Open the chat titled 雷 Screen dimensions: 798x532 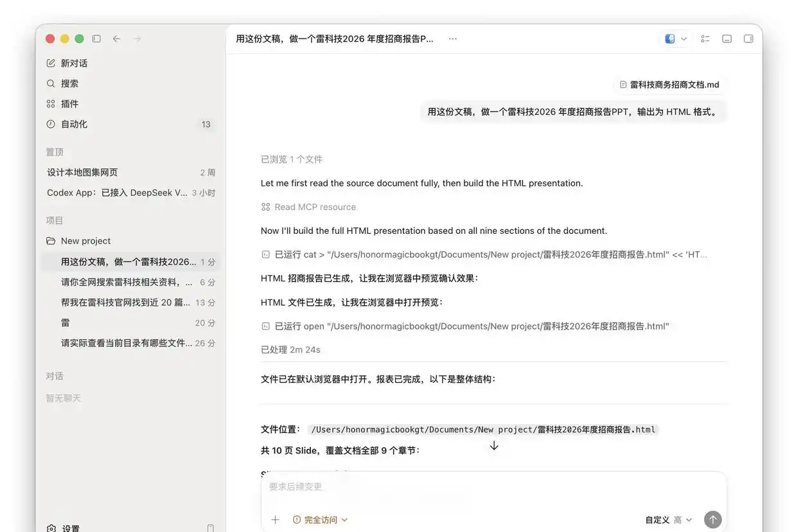(x=130, y=323)
